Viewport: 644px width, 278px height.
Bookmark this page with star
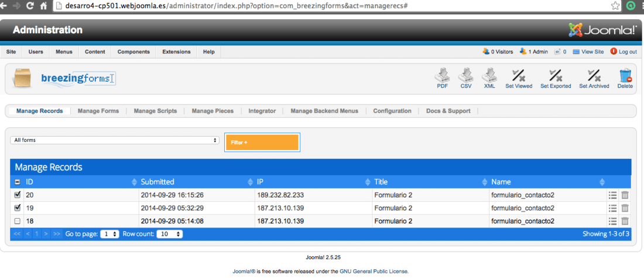[615, 6]
